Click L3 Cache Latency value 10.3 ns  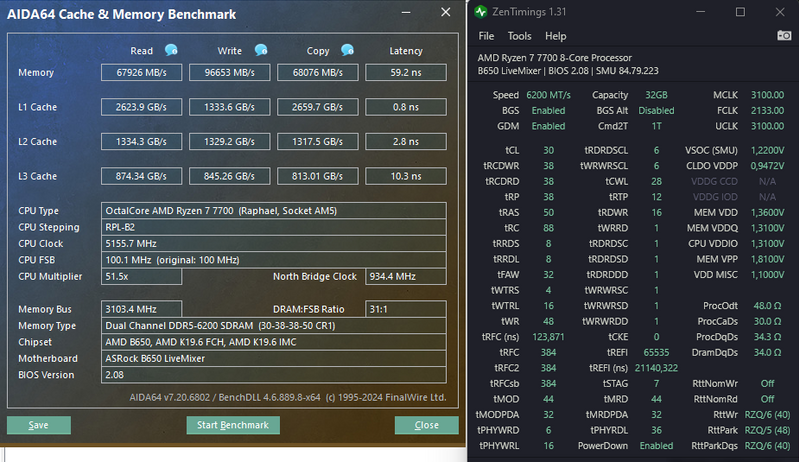click(x=406, y=176)
